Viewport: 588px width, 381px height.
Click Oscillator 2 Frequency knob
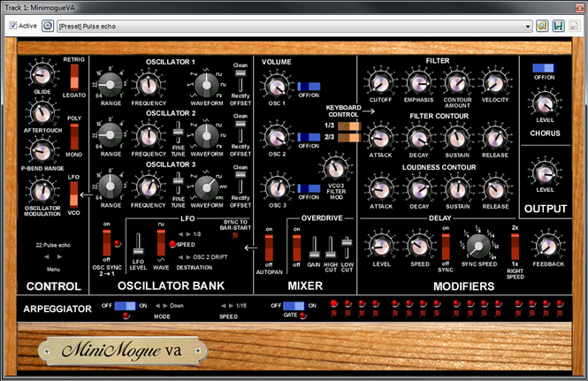click(x=149, y=136)
